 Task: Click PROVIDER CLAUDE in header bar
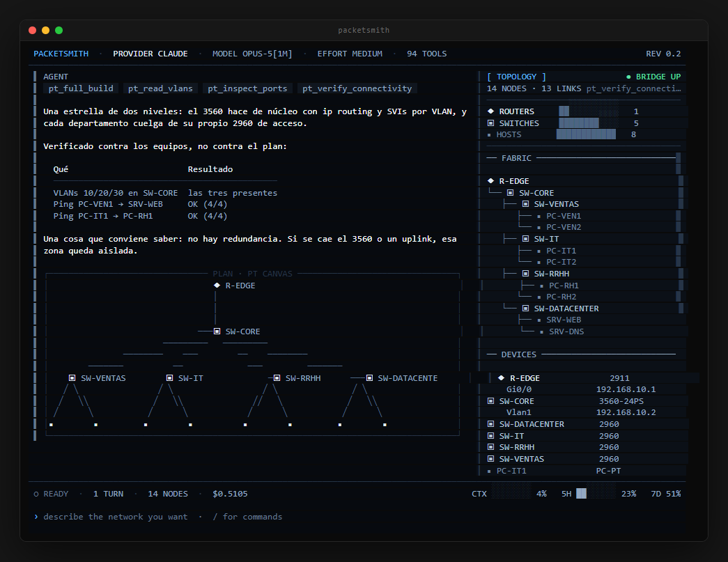[150, 54]
